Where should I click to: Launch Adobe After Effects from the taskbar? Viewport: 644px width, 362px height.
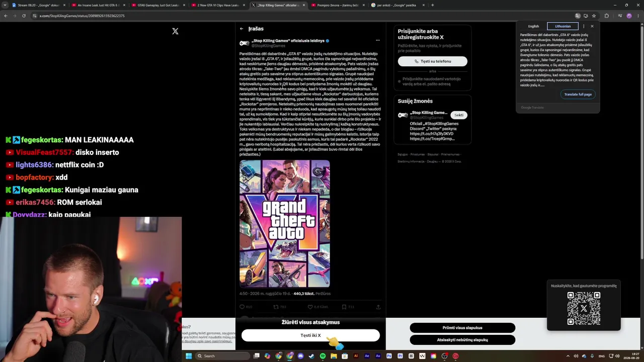click(367, 356)
